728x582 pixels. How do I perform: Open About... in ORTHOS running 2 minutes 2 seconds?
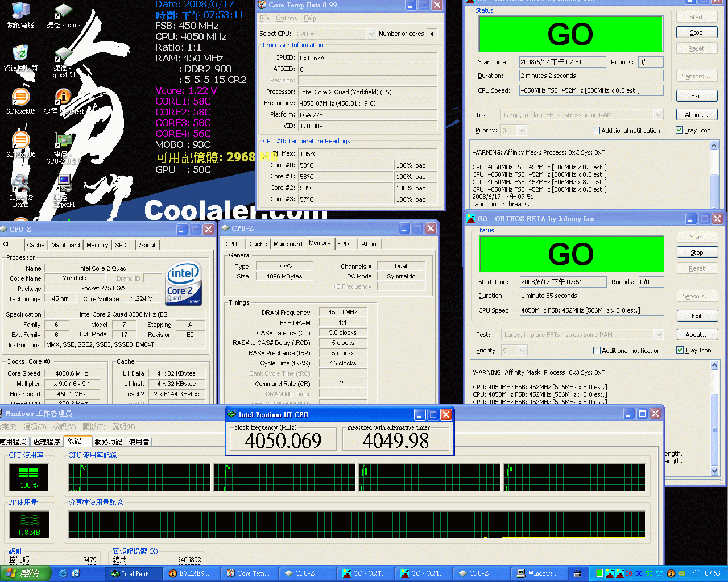click(x=697, y=115)
